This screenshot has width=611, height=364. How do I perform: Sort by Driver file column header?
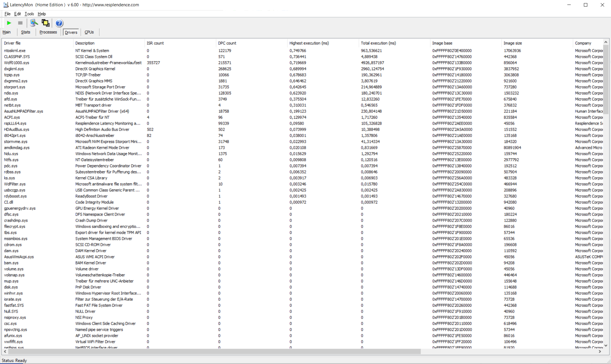click(12, 43)
